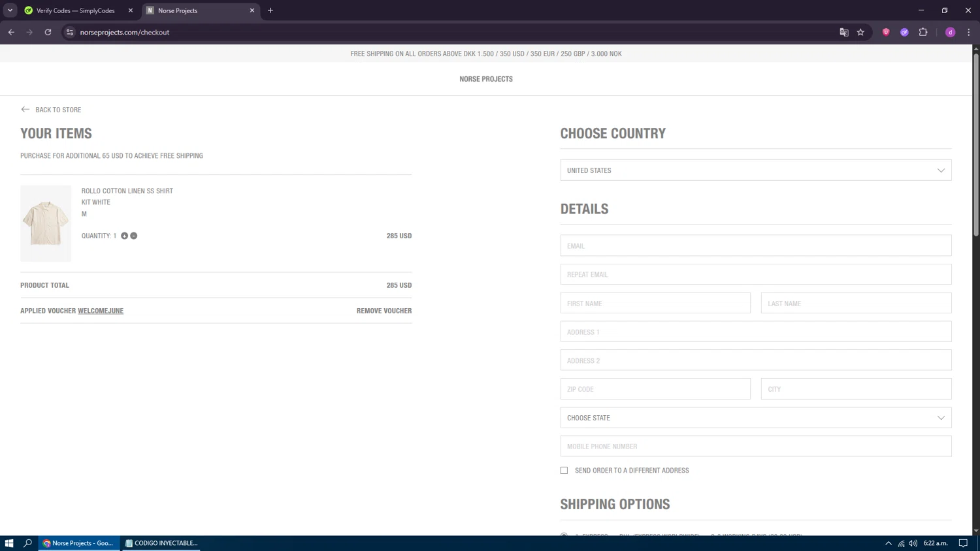Open the United States country dropdown

pyautogui.click(x=756, y=170)
